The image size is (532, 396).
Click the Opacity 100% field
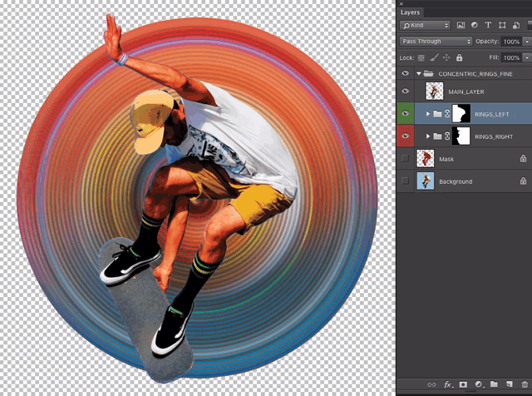512,42
